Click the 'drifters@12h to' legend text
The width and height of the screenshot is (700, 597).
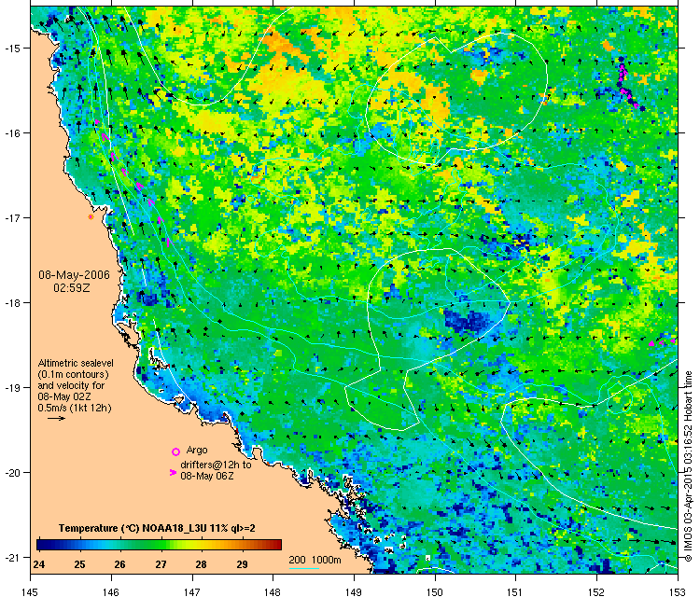point(216,465)
